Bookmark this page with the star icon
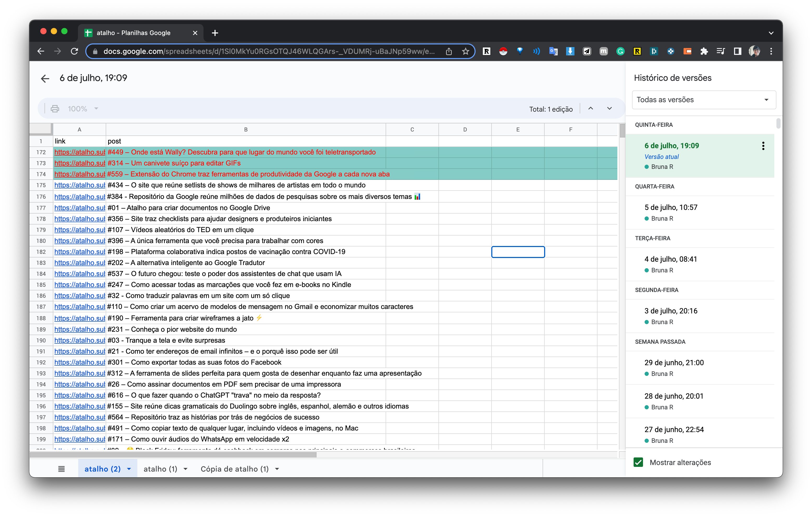The image size is (812, 516). [x=466, y=51]
